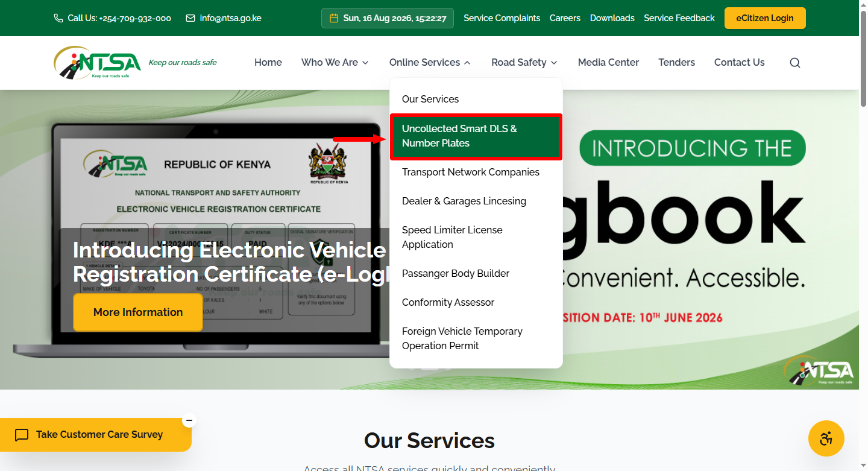Image resolution: width=868 pixels, height=471 pixels.
Task: Click the NTSA logo in header
Action: [x=97, y=63]
